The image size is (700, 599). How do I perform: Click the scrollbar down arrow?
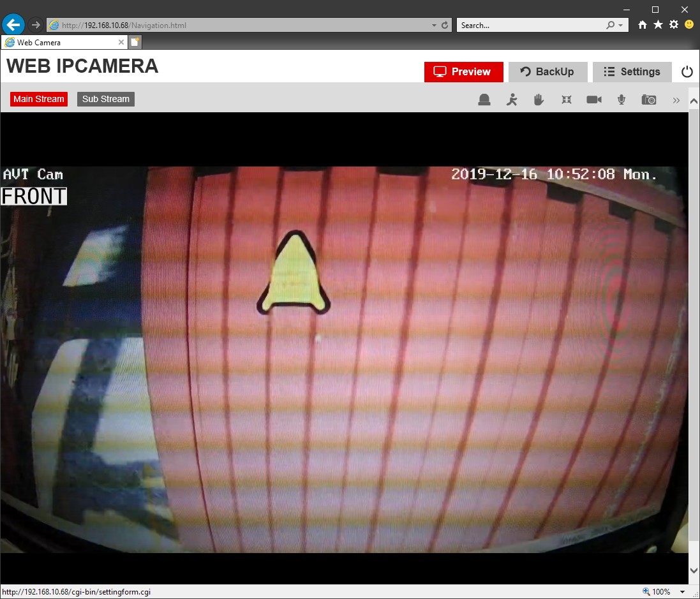click(694, 570)
